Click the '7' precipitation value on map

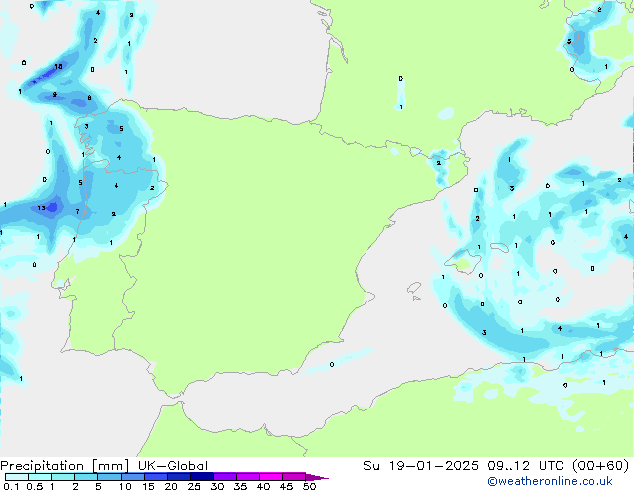point(77,211)
